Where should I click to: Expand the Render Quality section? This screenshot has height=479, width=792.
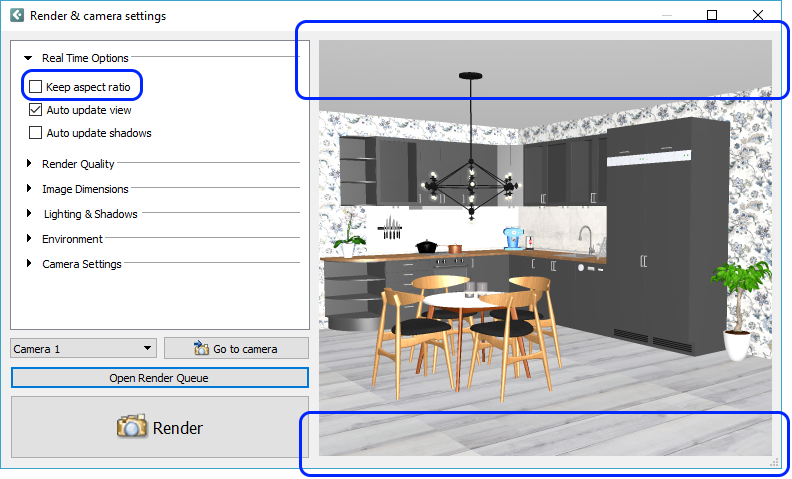[x=29, y=163]
